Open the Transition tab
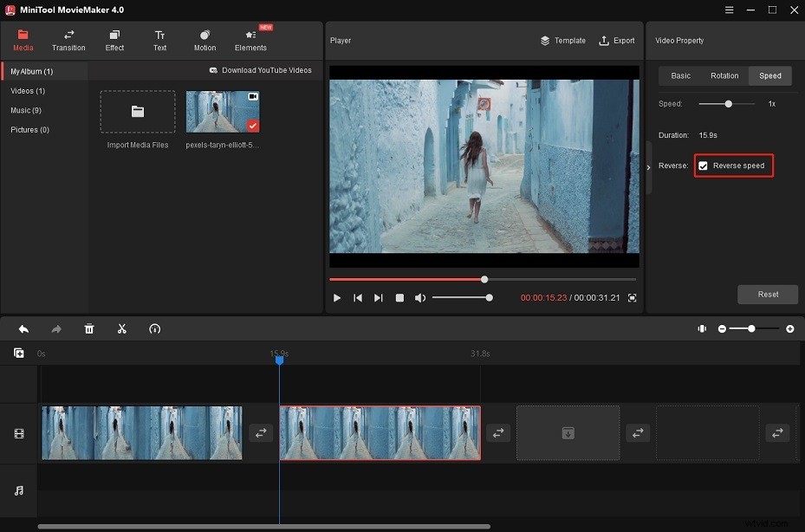805x532 pixels. pos(68,40)
